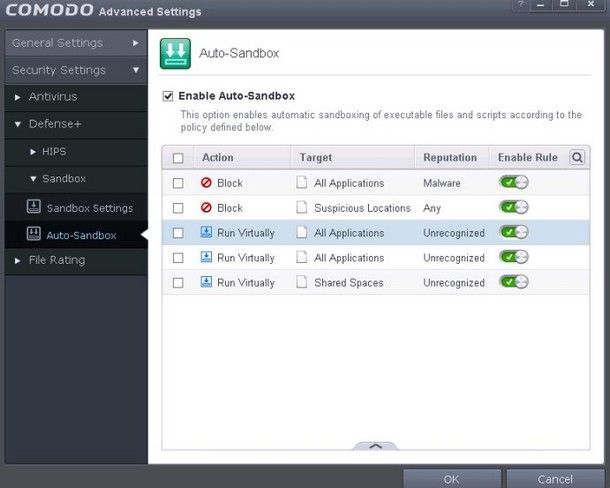
Task: Click the Block icon in Malware row
Action: [x=206, y=183]
